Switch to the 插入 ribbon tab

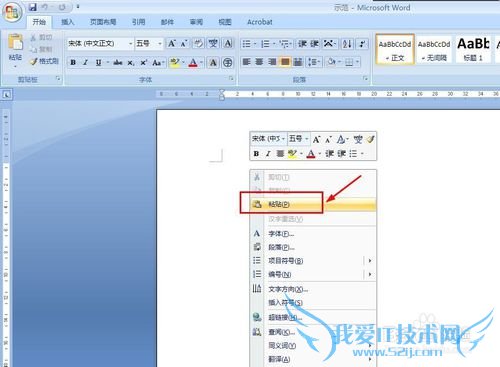68,22
